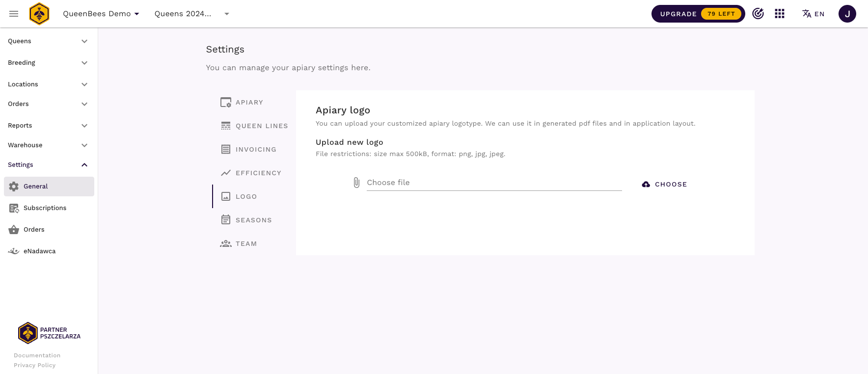The height and width of the screenshot is (374, 868).
Task: Open the Queens 2024 season dropdown
Action: [191, 14]
